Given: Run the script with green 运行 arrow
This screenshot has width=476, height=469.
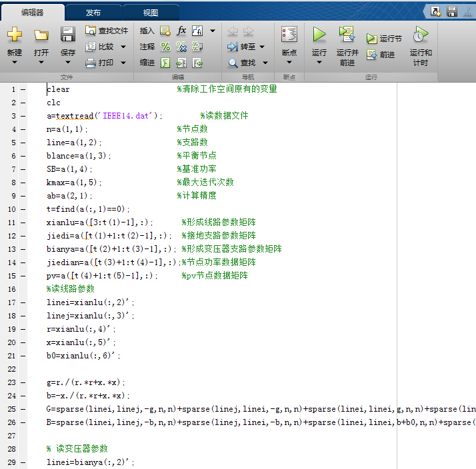Looking at the screenshot, I should click(319, 34).
